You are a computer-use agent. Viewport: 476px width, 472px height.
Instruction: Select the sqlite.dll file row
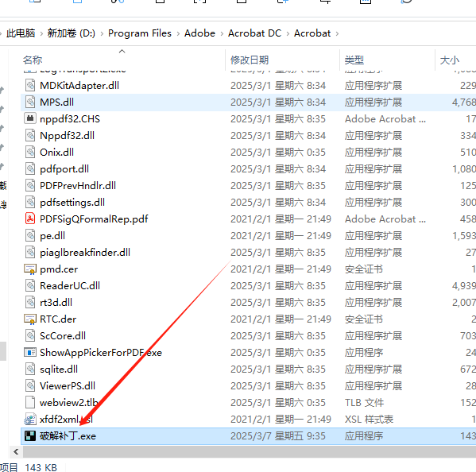pyautogui.click(x=248, y=369)
